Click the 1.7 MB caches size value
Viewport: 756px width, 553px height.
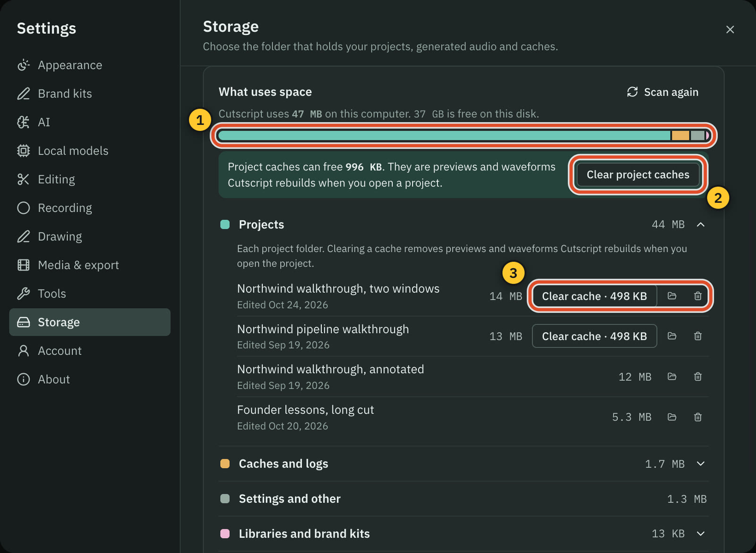tap(665, 464)
